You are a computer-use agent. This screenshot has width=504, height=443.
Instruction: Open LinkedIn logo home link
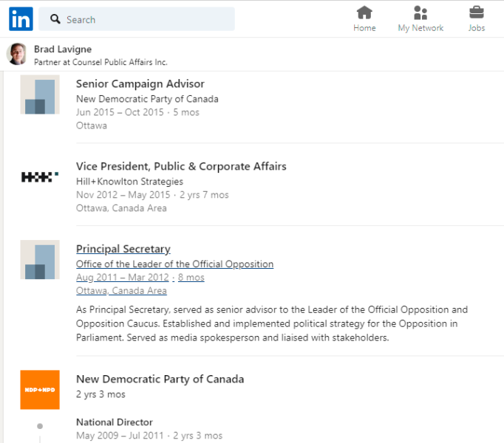(x=21, y=19)
